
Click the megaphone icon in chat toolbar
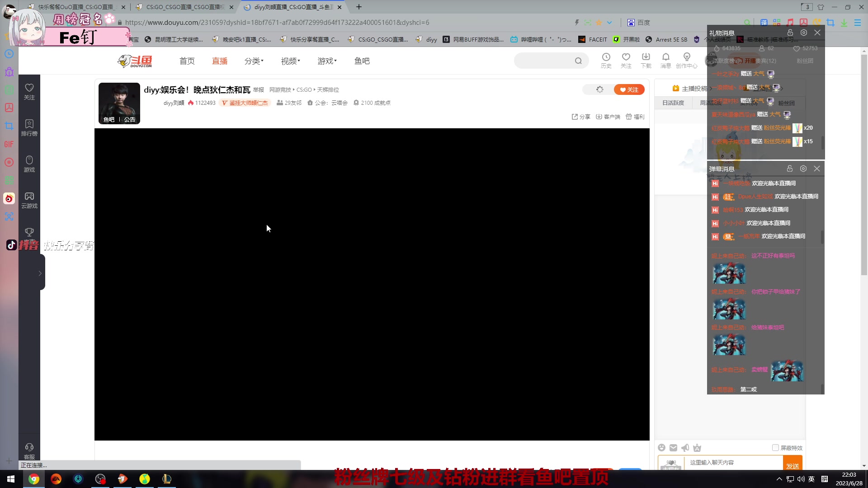(685, 448)
